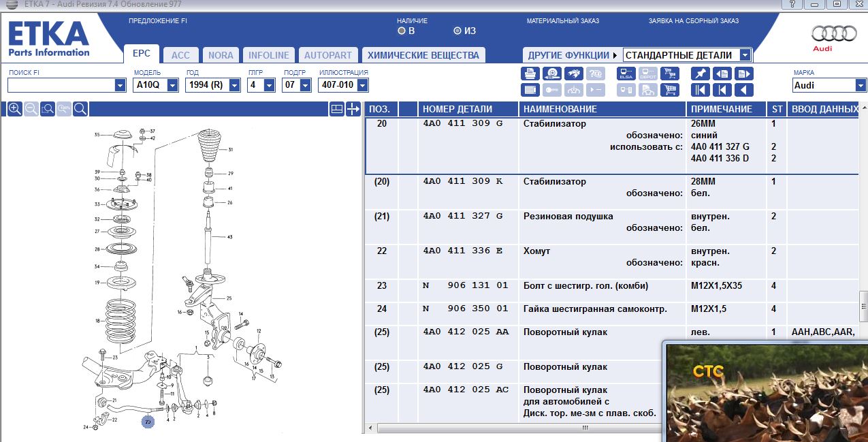
Task: Open the EPC tab
Action: pyautogui.click(x=142, y=54)
